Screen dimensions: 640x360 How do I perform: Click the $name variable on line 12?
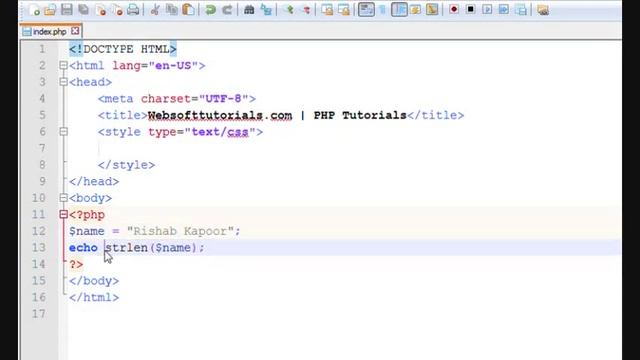[87, 231]
